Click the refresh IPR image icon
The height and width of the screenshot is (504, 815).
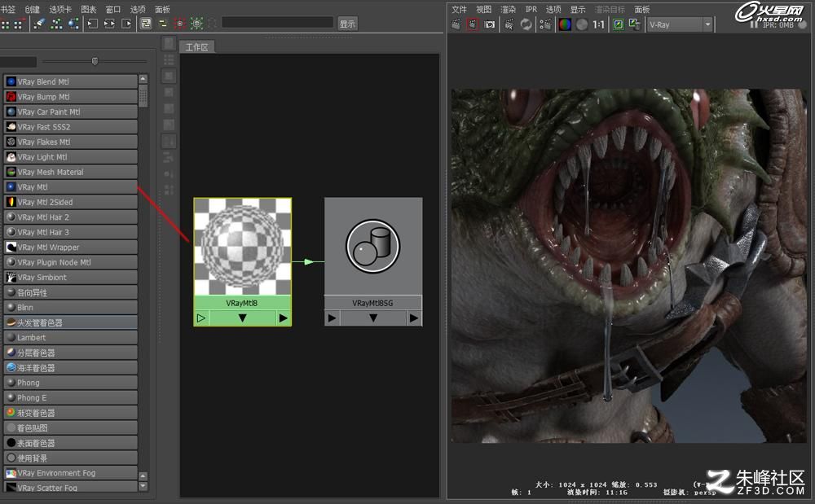click(x=526, y=24)
